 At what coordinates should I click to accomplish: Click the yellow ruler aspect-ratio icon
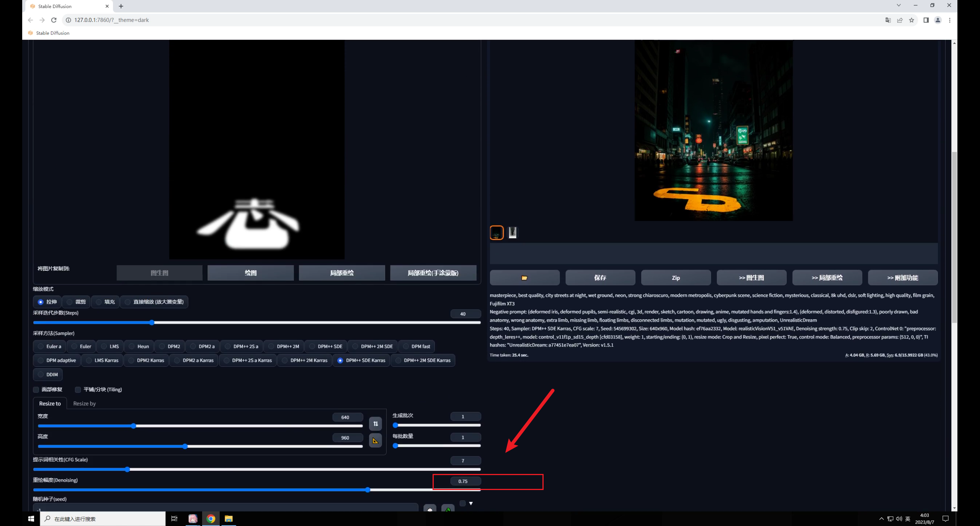[x=375, y=440]
